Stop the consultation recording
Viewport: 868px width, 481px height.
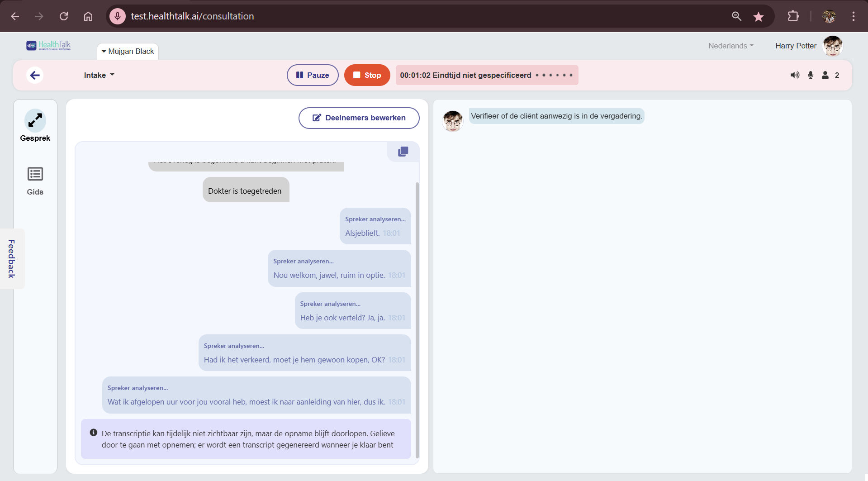coord(367,75)
